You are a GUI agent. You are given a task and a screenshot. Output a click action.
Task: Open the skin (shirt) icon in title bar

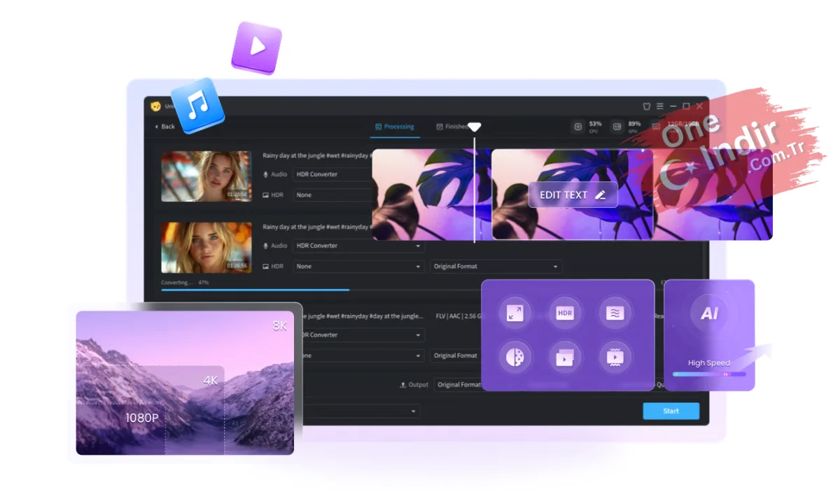coord(647,106)
